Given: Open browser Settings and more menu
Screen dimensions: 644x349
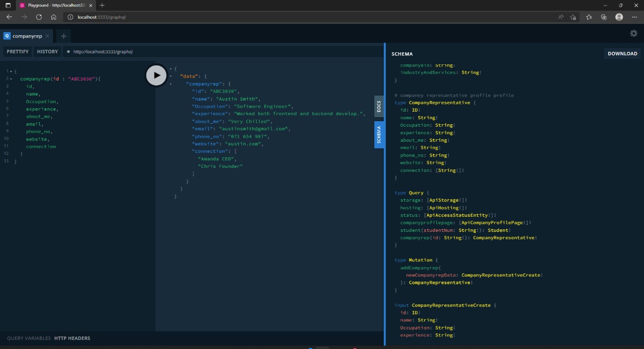Looking at the screenshot, I should (634, 17).
